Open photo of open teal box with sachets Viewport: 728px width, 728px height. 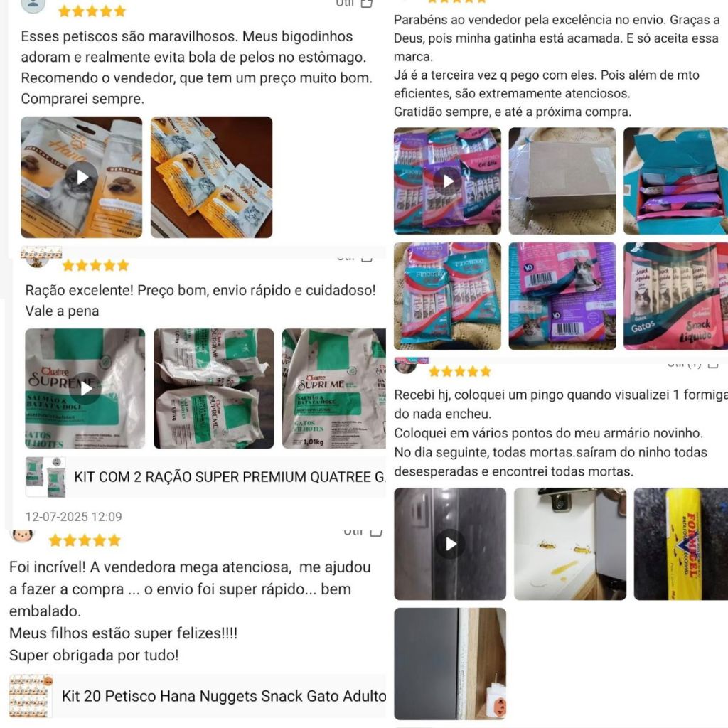pos(676,181)
